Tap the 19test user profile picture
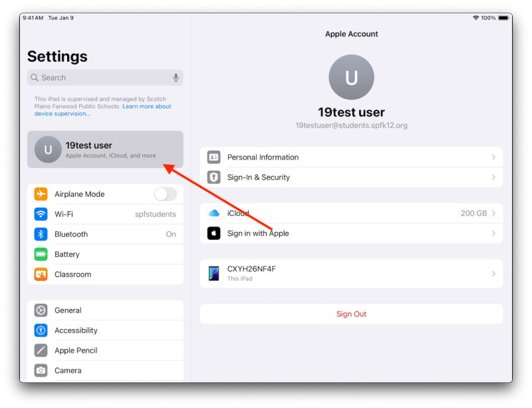532x408 pixels. (x=351, y=77)
